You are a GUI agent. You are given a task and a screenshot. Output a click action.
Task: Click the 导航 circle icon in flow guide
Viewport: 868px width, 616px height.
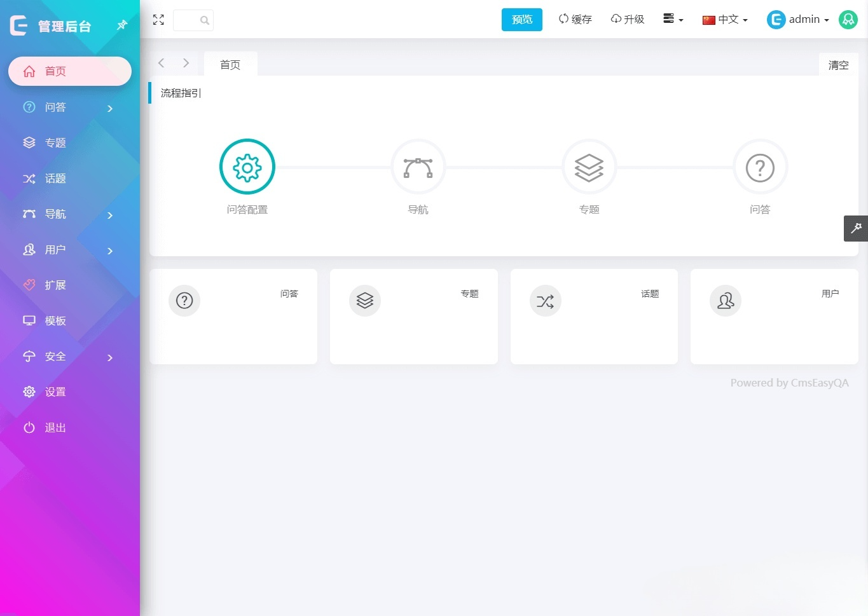pos(418,167)
